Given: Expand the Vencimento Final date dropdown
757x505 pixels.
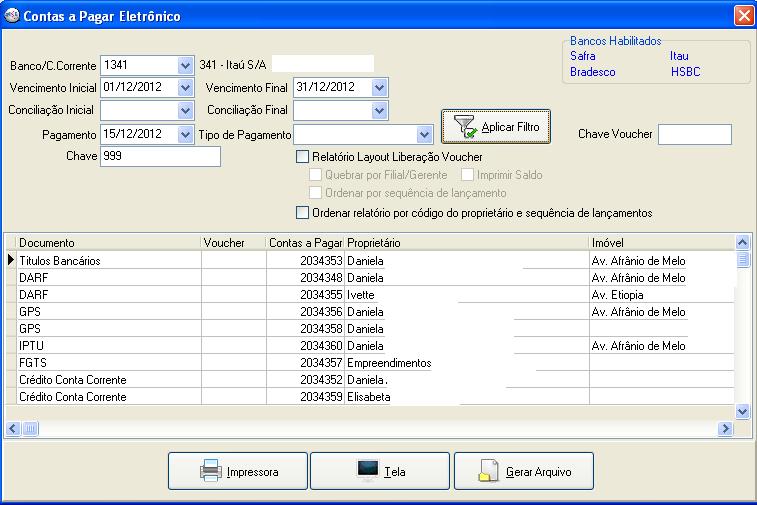Looking at the screenshot, I should [379, 88].
